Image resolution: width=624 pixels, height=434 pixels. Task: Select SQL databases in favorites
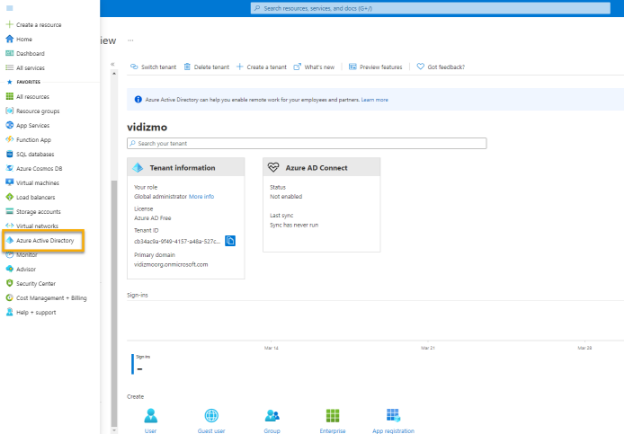pyautogui.click(x=35, y=154)
